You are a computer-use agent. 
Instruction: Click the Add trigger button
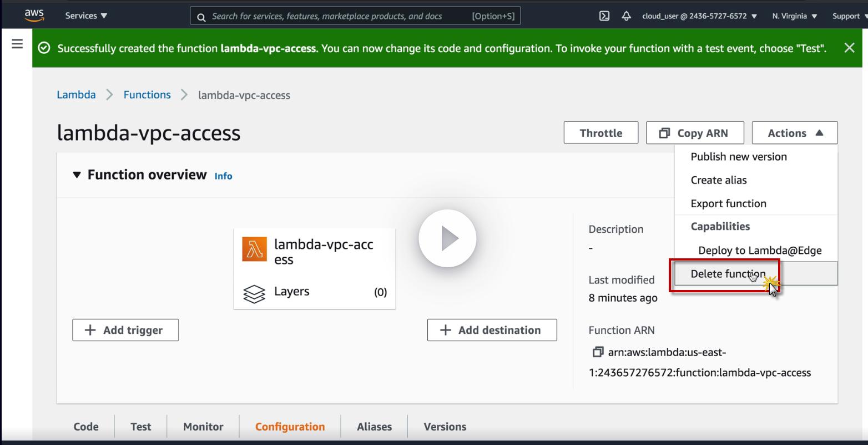(125, 330)
